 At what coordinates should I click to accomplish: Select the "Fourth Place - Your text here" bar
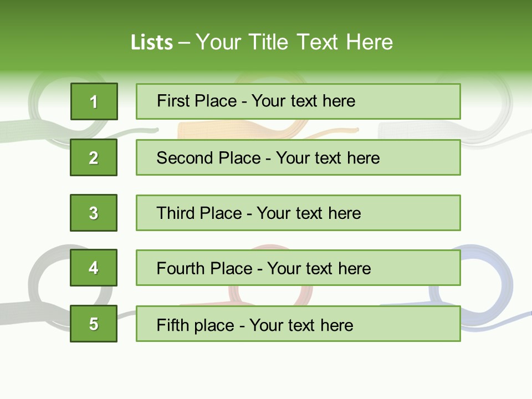[298, 268]
